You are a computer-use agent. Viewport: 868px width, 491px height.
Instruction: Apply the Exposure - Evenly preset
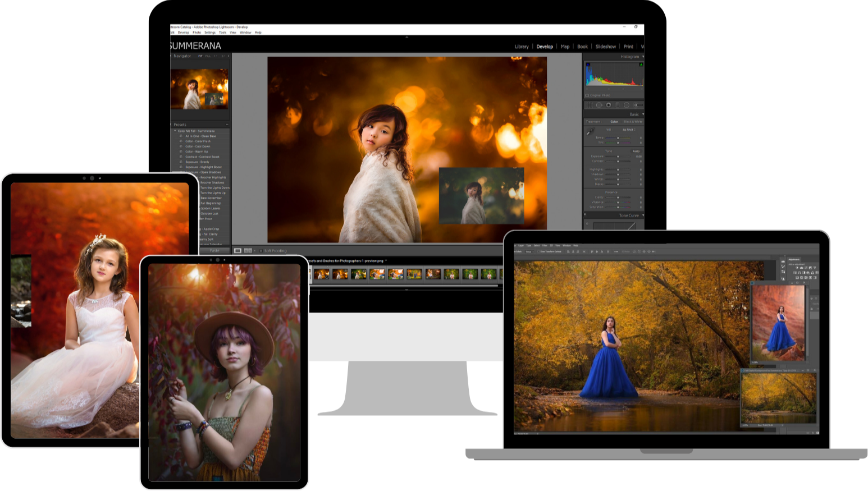pos(197,162)
